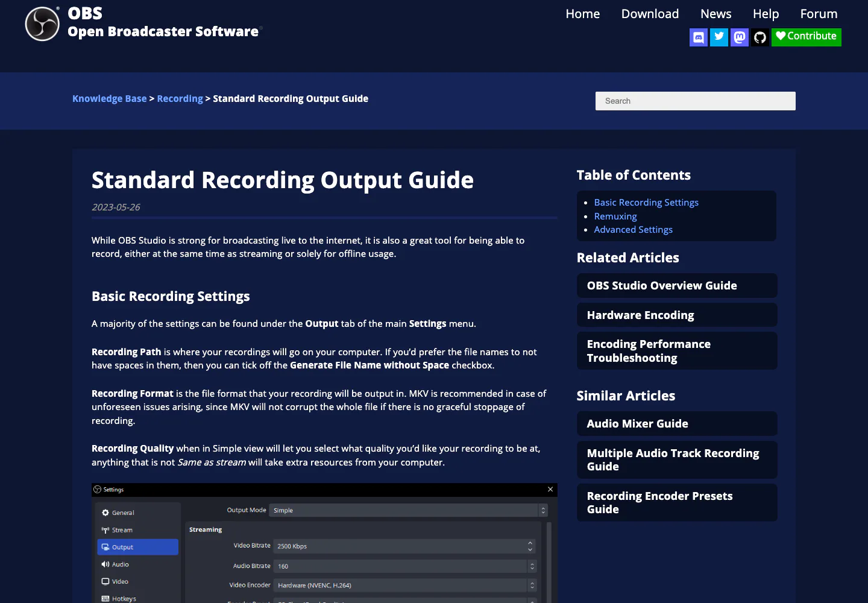The width and height of the screenshot is (868, 603).
Task: Focus the Search input field
Action: coord(696,101)
